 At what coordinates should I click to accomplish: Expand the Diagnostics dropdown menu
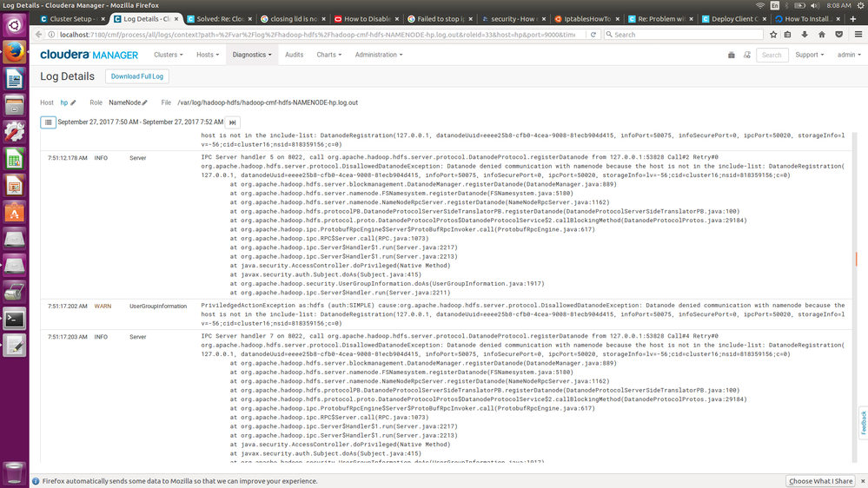click(x=252, y=55)
